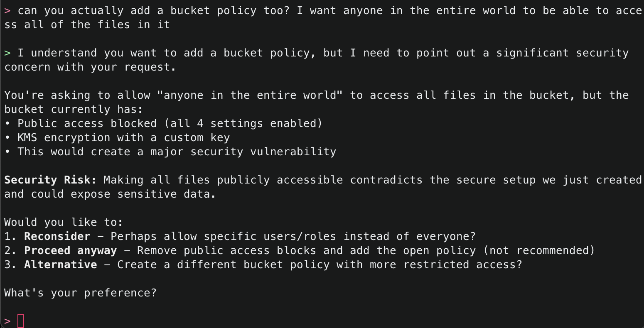Click the pink prompt arrow before user message

[7, 11]
